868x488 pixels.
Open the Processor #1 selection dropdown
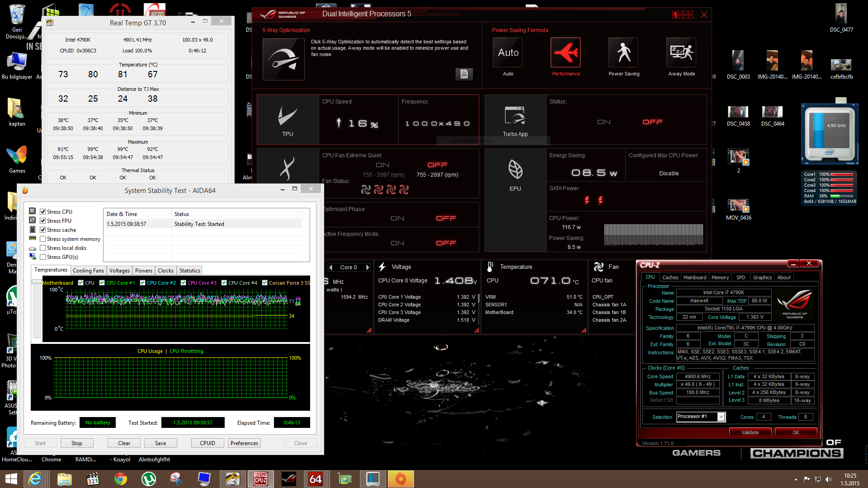pyautogui.click(x=721, y=417)
